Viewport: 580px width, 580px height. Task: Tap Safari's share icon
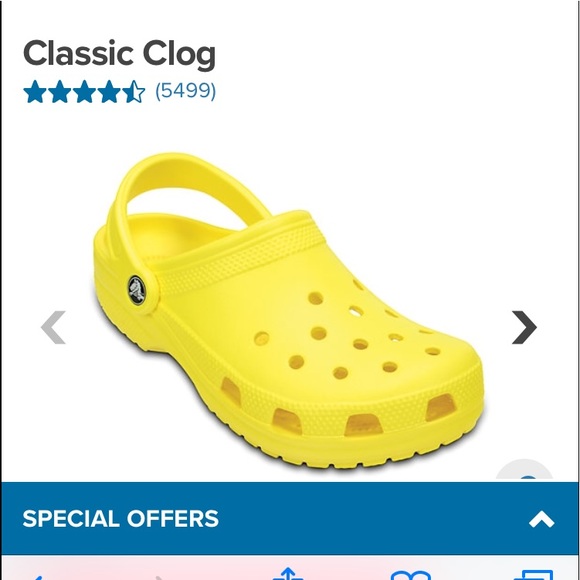[x=288, y=574]
